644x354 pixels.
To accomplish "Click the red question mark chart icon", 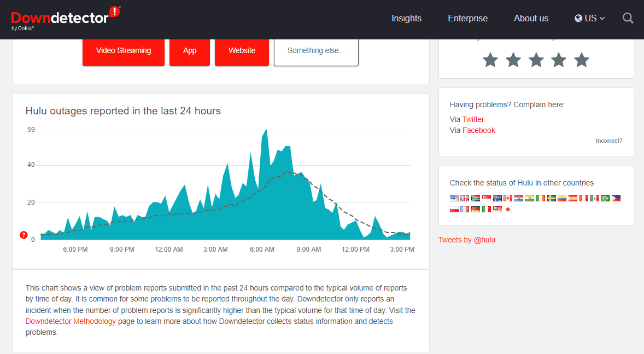I will pyautogui.click(x=24, y=235).
